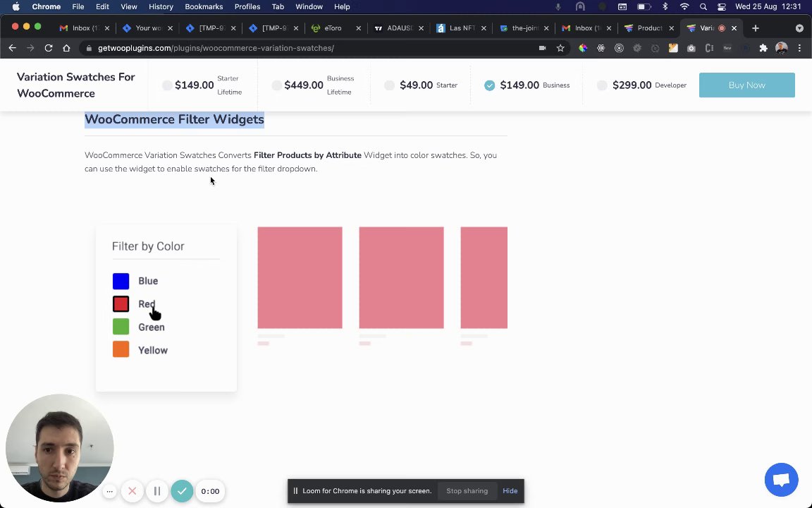Open the Bookmarks menu

pos(204,7)
